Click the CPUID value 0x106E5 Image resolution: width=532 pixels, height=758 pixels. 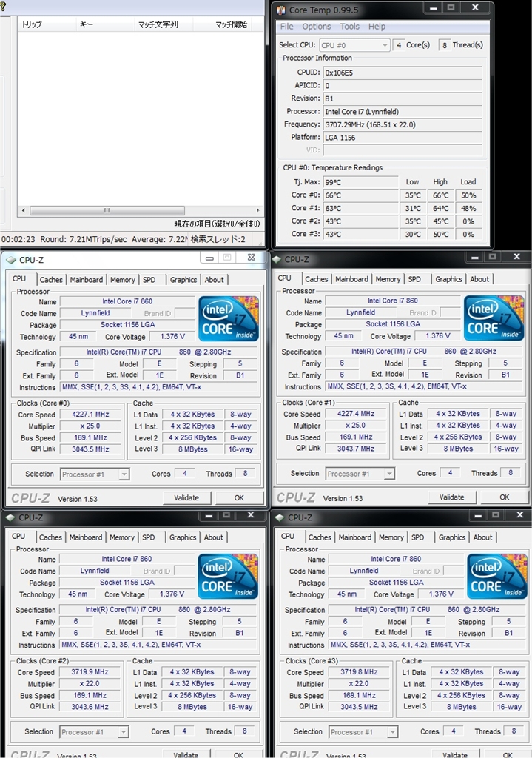[x=403, y=73]
